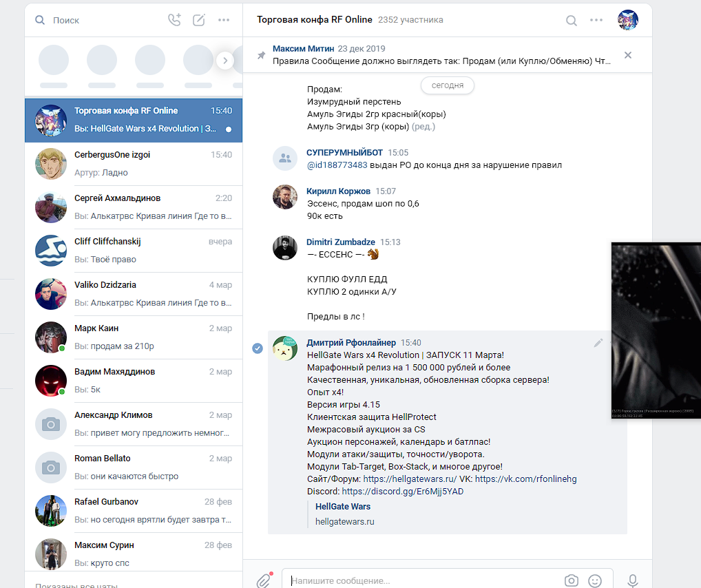
Task: Click the attach file paperclip icon
Action: point(264,580)
